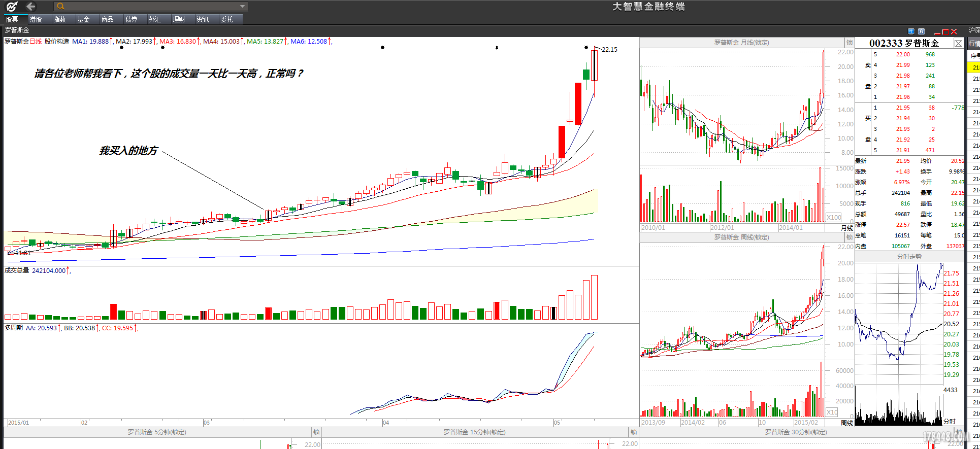The width and height of the screenshot is (980, 449).
Task: Click the 罗普斯金 月线(锁定) chart header
Action: click(741, 43)
